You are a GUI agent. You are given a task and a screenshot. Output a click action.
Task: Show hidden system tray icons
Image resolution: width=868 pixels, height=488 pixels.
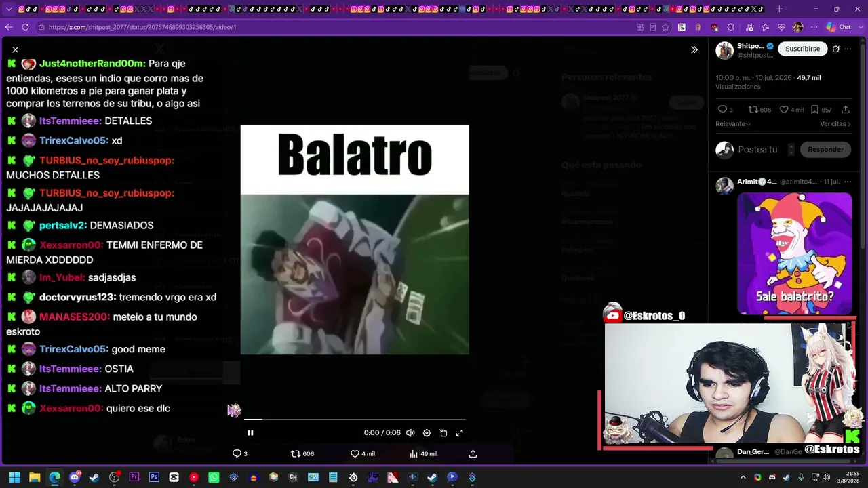[743, 477]
